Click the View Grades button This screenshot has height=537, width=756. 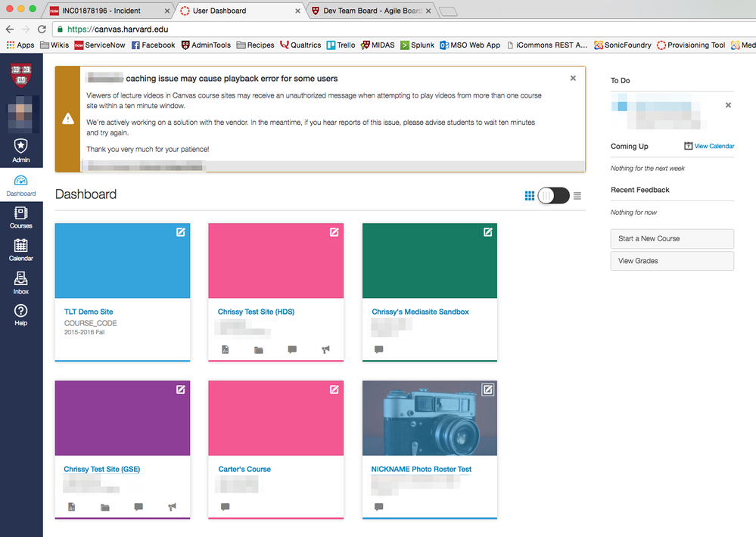pos(672,261)
